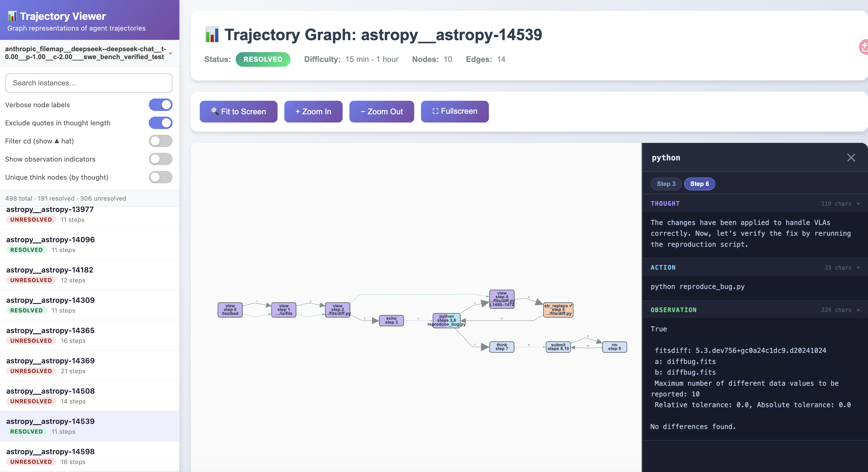Click the Zoom In button
868x472 pixels.
313,111
